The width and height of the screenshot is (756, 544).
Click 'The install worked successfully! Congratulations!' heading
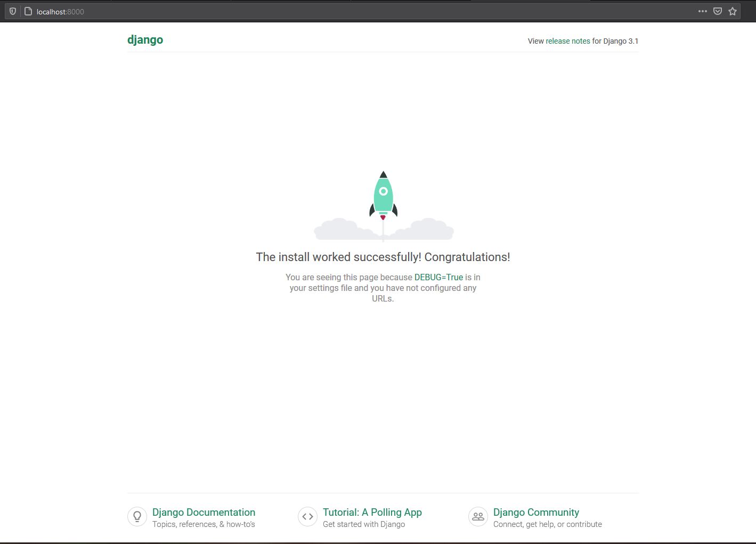[383, 257]
